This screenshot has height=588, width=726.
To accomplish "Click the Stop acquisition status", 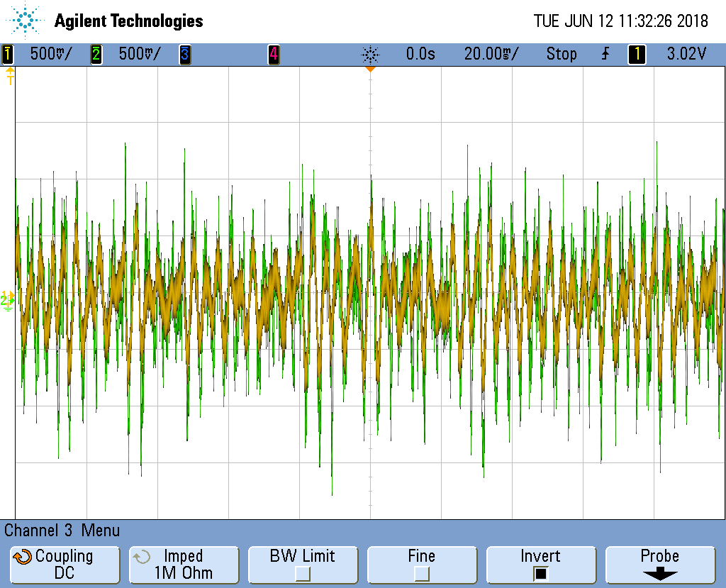I will click(x=561, y=54).
